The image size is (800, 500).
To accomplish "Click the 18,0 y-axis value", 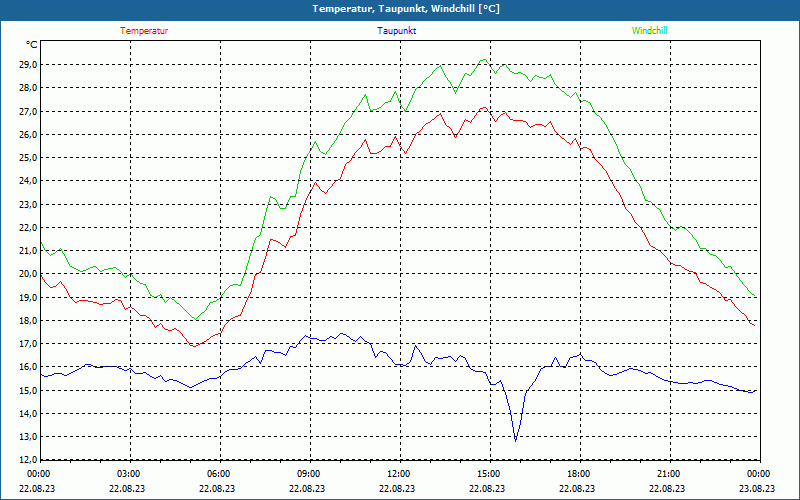I will 28,320.
